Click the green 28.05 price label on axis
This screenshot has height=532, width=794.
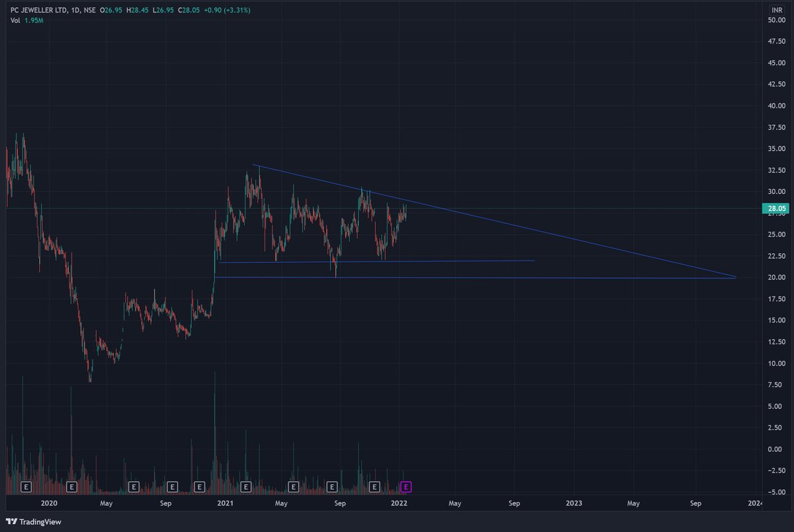[775, 208]
